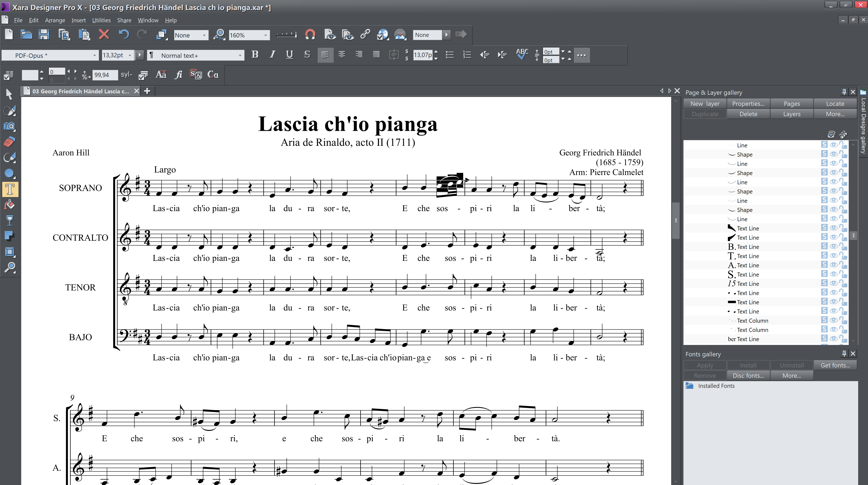This screenshot has width=868, height=485.
Task: Click the Save floppy disk icon
Action: 44,34
